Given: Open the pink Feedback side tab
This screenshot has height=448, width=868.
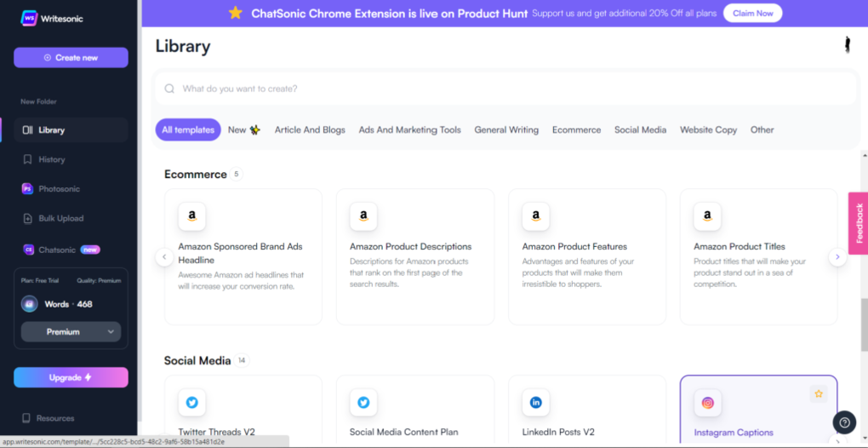Looking at the screenshot, I should coord(858,223).
